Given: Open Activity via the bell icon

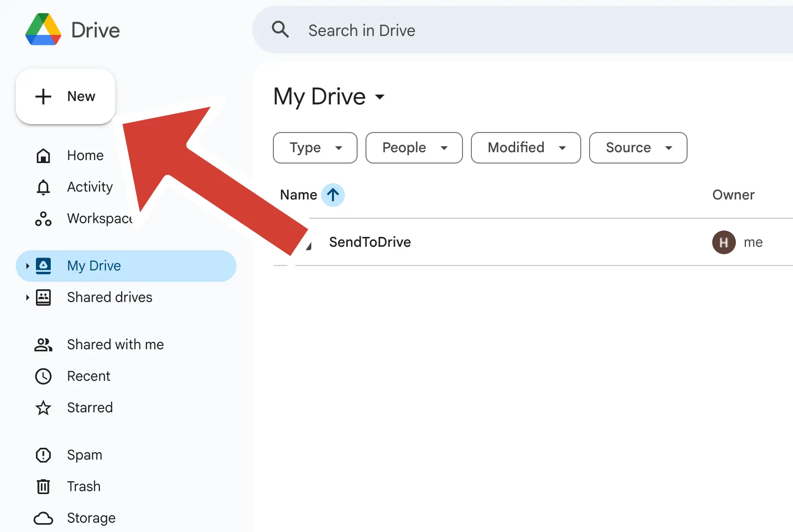Looking at the screenshot, I should [x=43, y=187].
